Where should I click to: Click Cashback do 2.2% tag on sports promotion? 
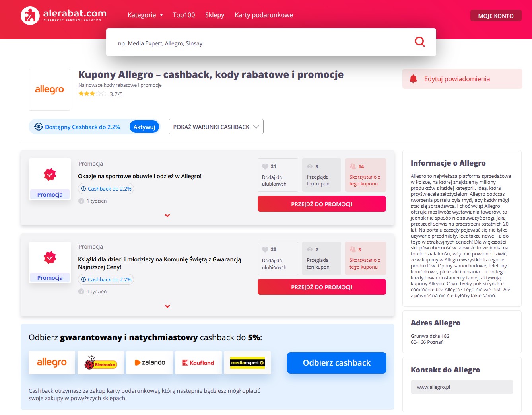(x=106, y=189)
